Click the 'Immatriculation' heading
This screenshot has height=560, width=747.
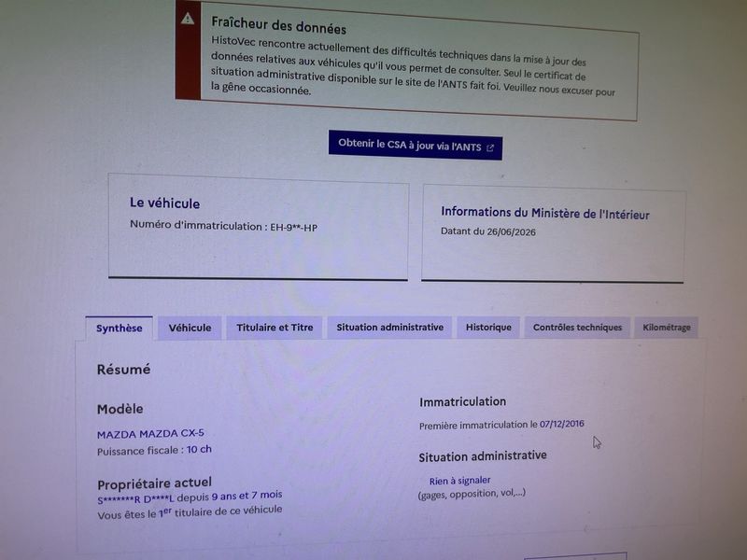[462, 402]
